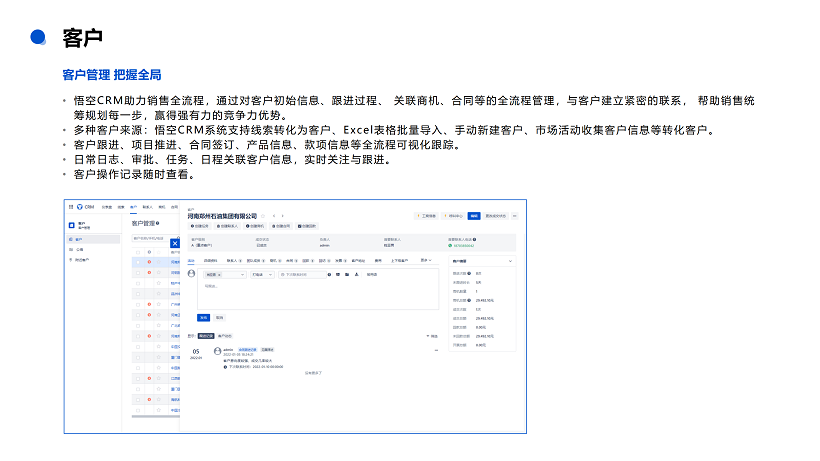
Task: Click the info icon after contact time field
Action: (x=329, y=274)
